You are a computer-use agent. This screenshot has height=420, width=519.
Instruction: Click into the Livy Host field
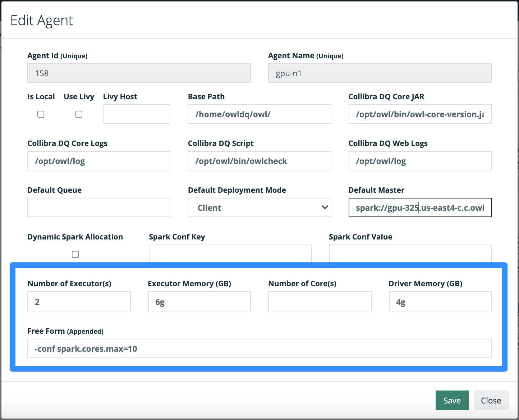click(136, 114)
